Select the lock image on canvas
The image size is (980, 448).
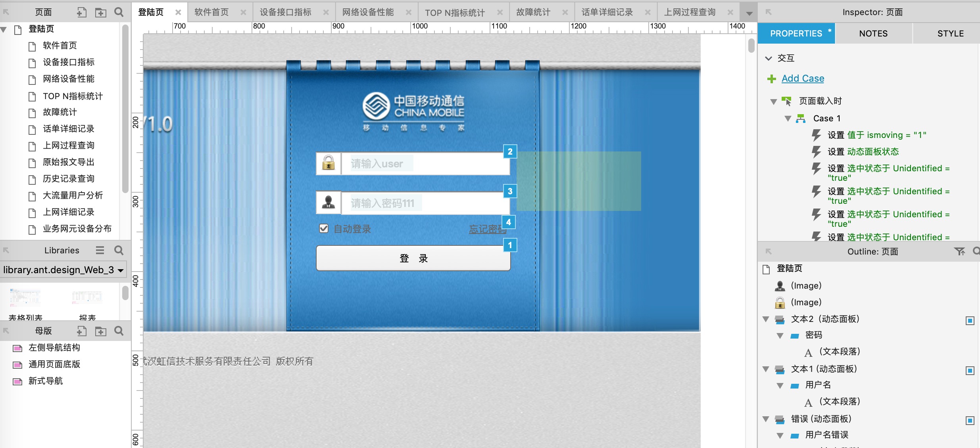[x=328, y=163]
